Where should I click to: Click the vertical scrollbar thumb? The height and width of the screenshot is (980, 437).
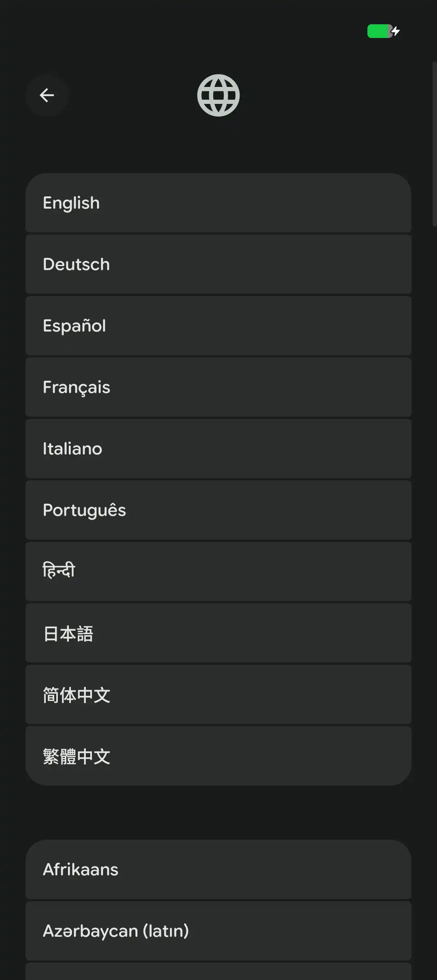point(434,144)
